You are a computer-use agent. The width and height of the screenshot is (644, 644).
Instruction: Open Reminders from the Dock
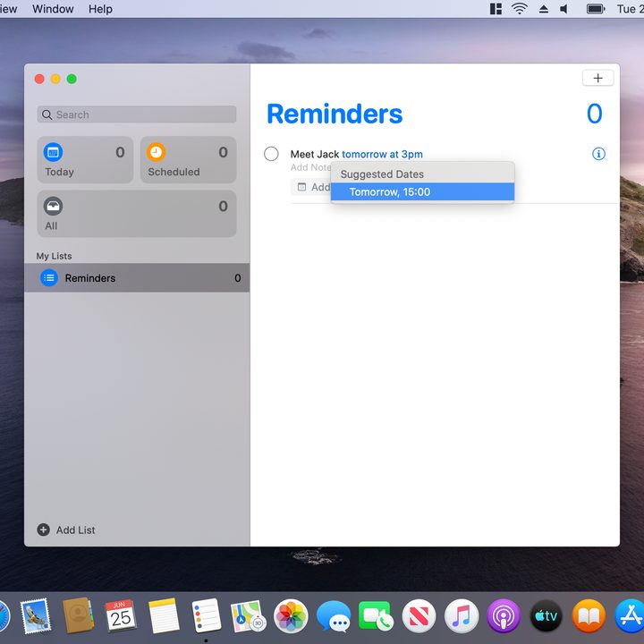tap(207, 615)
